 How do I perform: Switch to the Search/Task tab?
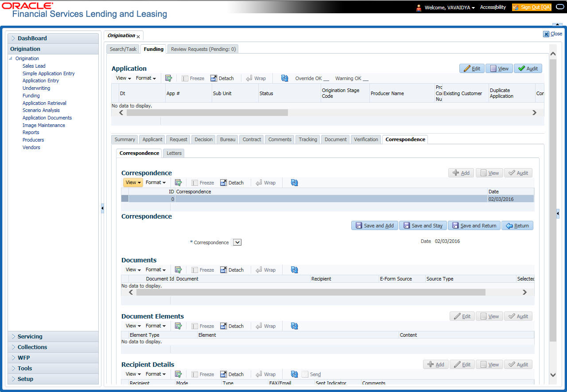[123, 49]
